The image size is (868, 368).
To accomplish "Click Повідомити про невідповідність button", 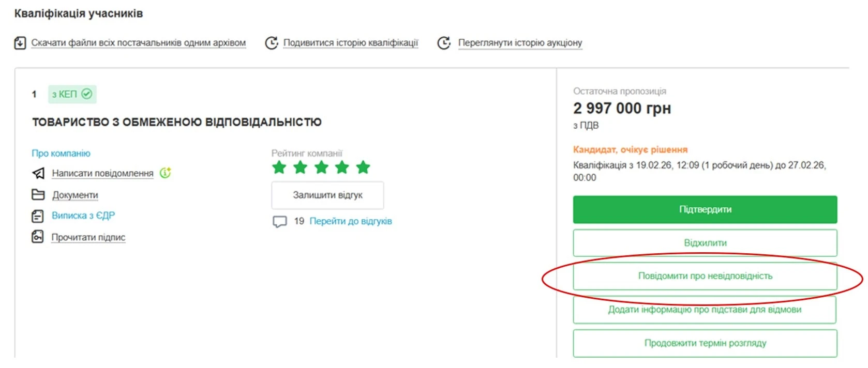I will pos(705,276).
